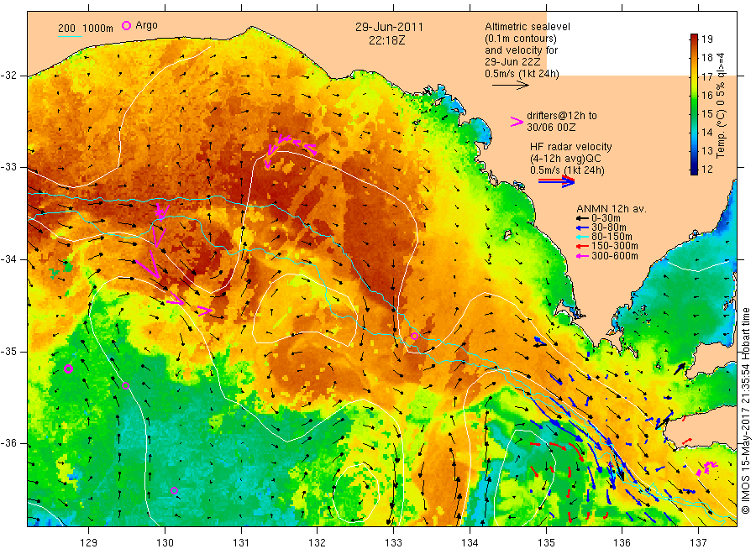Click the Argo float marker near 128.7E 35.2S
This screenshot has width=756, height=554.
pos(69,369)
